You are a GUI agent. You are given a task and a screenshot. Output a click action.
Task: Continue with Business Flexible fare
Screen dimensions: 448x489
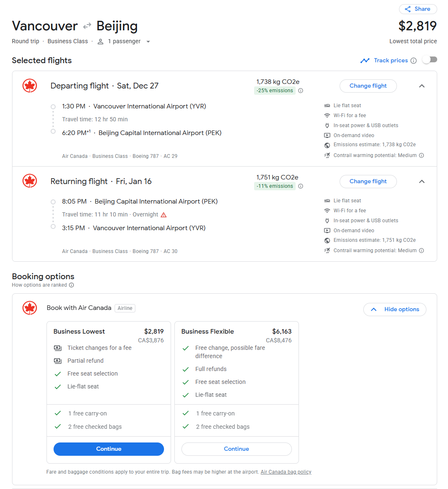pyautogui.click(x=237, y=449)
